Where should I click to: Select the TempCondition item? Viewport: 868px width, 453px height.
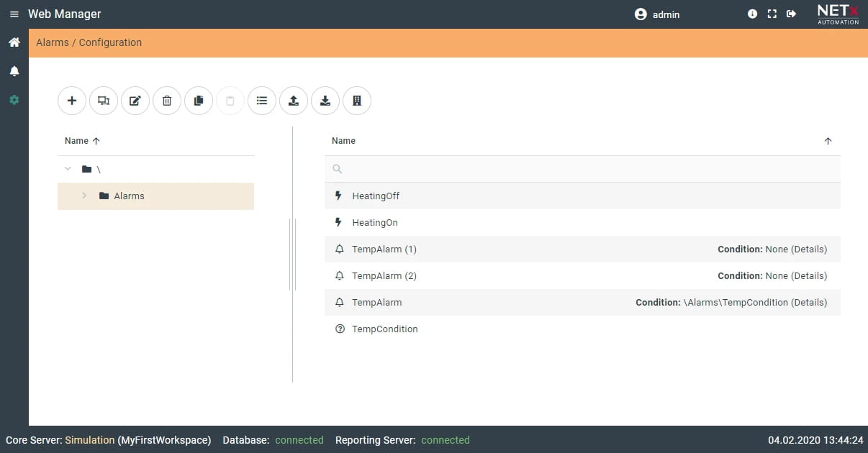[582, 329]
